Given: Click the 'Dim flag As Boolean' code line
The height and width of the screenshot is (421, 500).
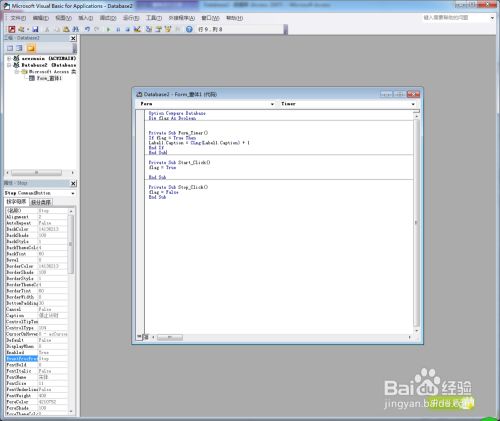Looking at the screenshot, I should point(172,118).
